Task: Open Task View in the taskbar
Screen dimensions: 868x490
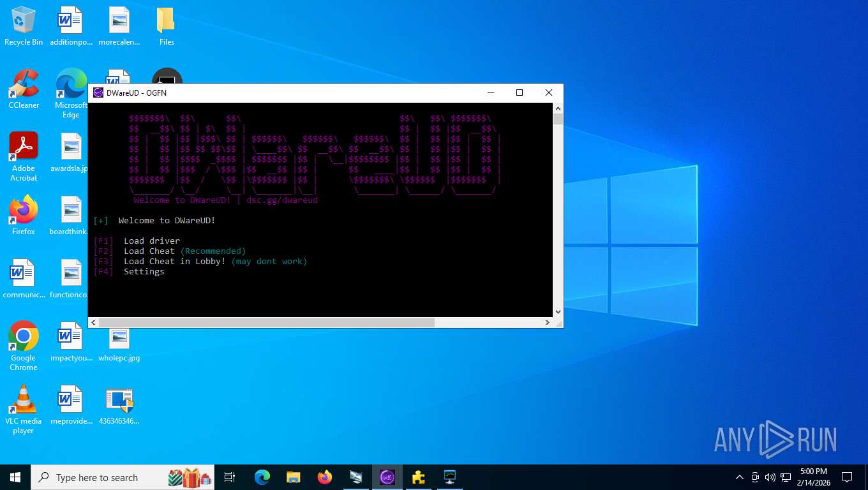Action: coord(230,477)
